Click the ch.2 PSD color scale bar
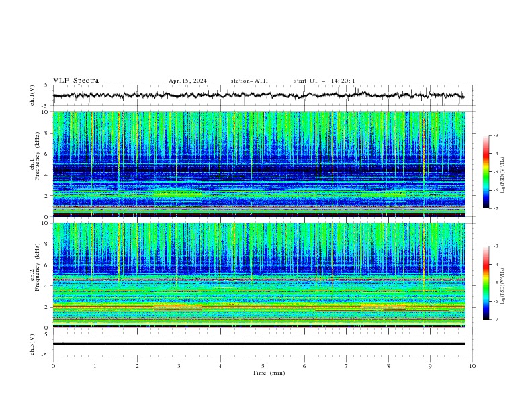 [486, 283]
